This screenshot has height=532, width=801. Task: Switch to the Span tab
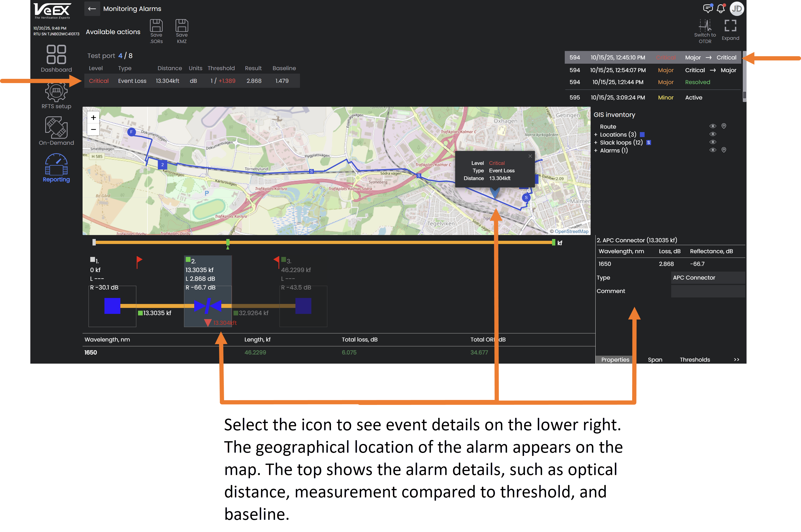[655, 360]
